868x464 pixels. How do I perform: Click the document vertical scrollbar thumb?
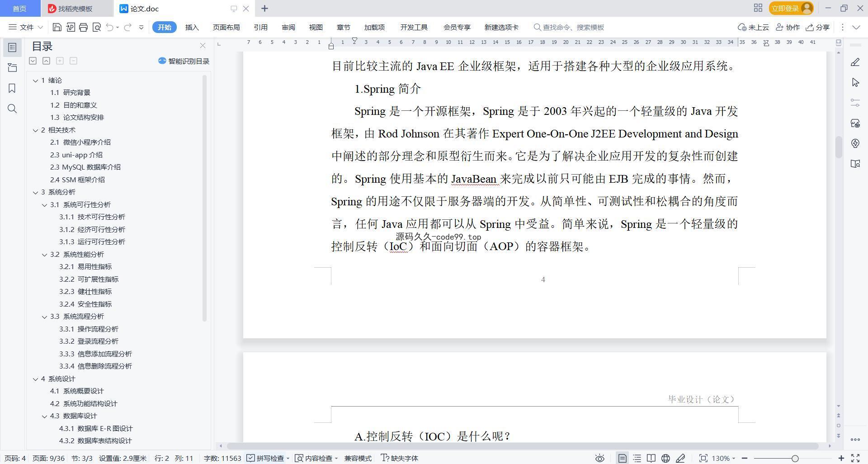coord(839,147)
